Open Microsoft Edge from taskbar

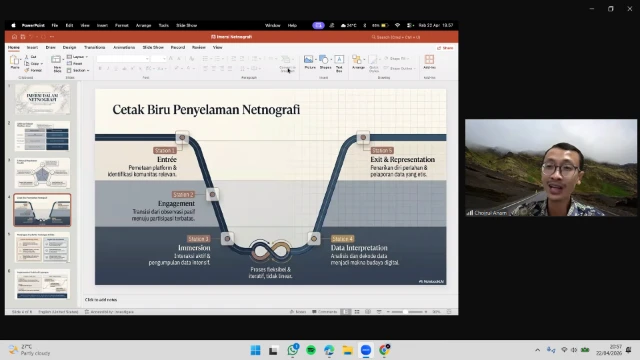(329, 350)
